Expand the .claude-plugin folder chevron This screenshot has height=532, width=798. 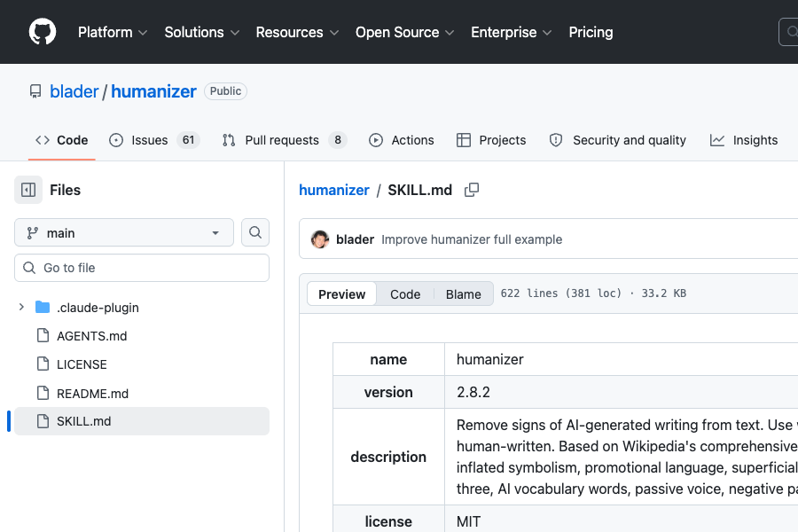tap(21, 307)
